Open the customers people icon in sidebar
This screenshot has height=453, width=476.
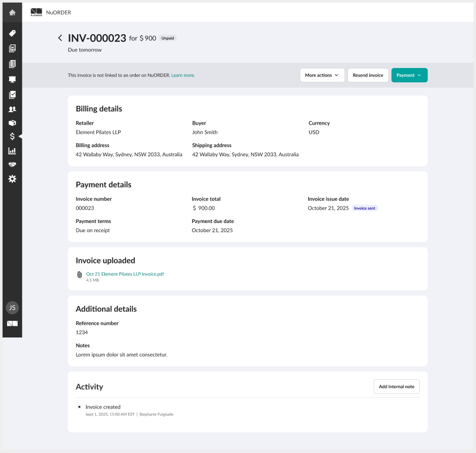(x=12, y=109)
